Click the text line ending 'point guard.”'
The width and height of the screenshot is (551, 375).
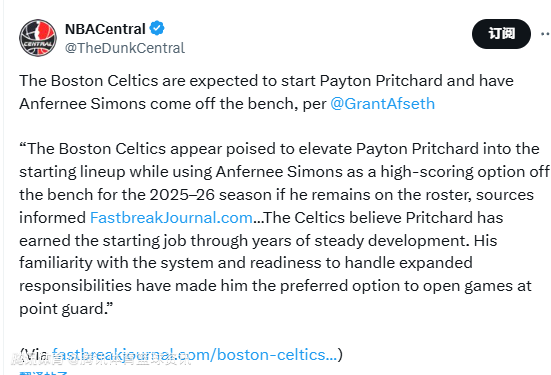coord(66,309)
